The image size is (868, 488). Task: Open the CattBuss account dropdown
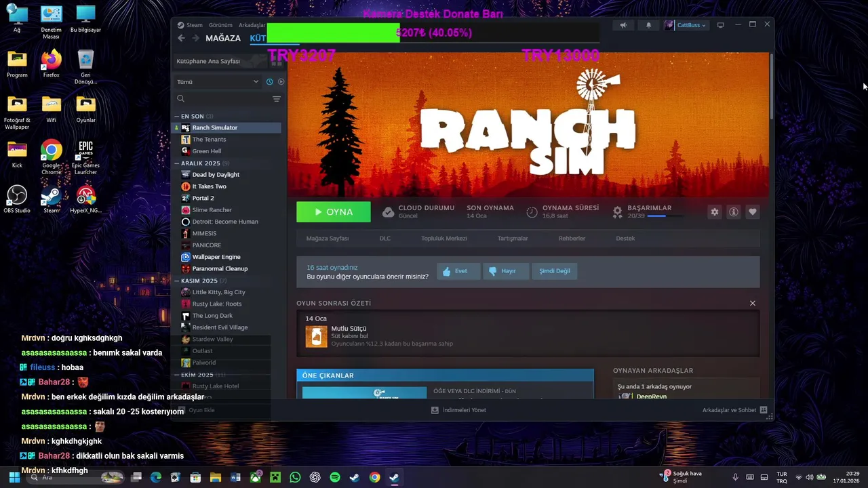[686, 25]
